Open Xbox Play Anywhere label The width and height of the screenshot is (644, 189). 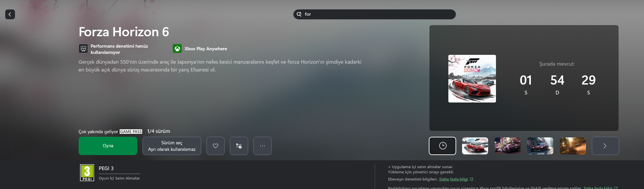click(206, 49)
